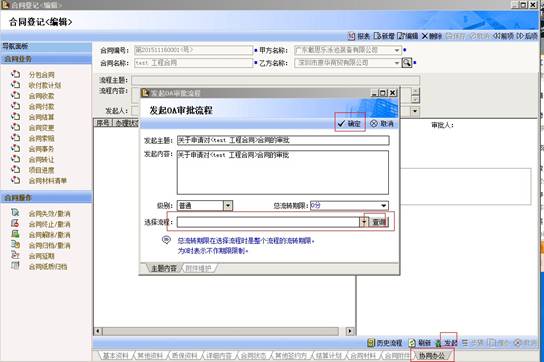Screen dimensions: 544x362
Task: Open the 级别 dropdown in the dialog
Action: coord(228,205)
